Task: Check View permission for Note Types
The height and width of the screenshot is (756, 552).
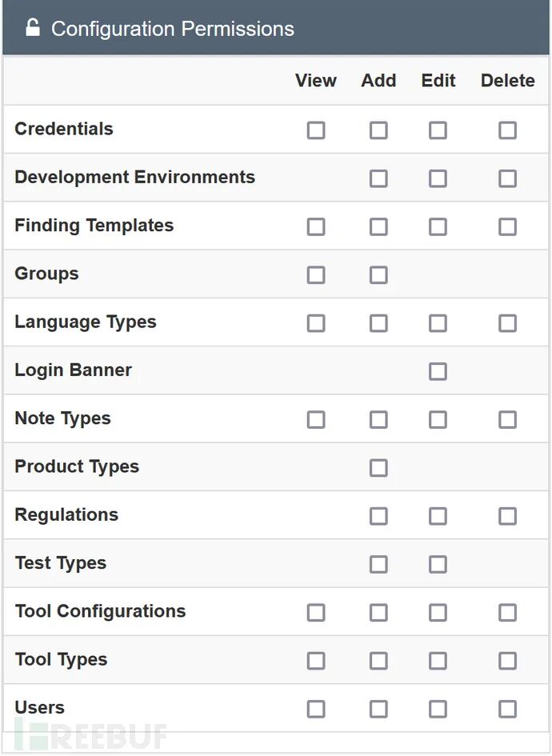Action: [316, 420]
